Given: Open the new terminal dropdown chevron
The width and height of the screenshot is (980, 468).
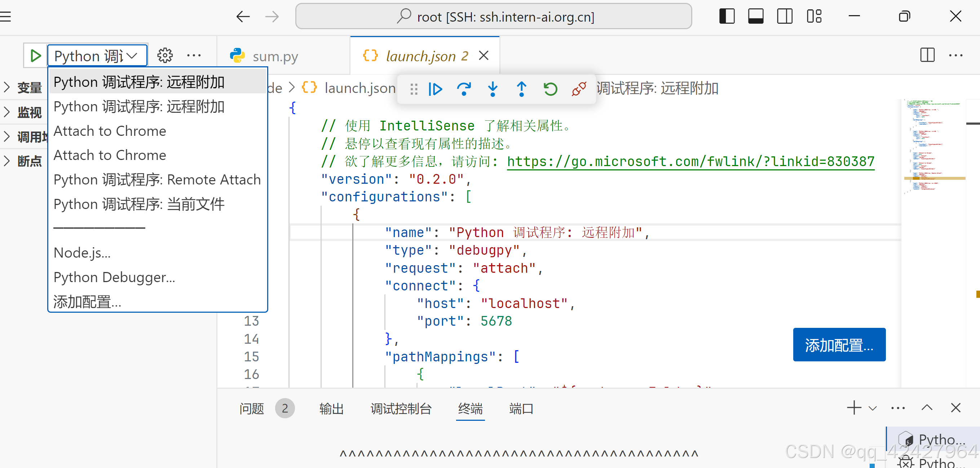Looking at the screenshot, I should pos(873,408).
